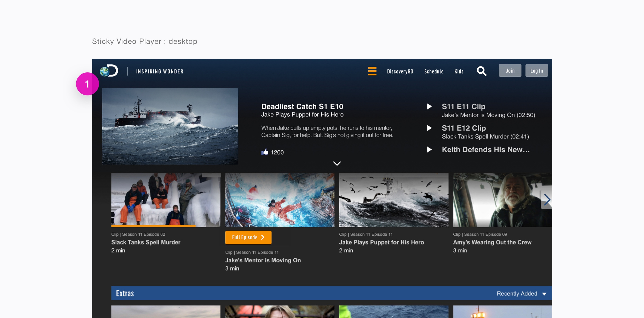Image resolution: width=644 pixels, height=318 pixels.
Task: Click Clip | Season 11 Episode 02 label
Action: 138,234
